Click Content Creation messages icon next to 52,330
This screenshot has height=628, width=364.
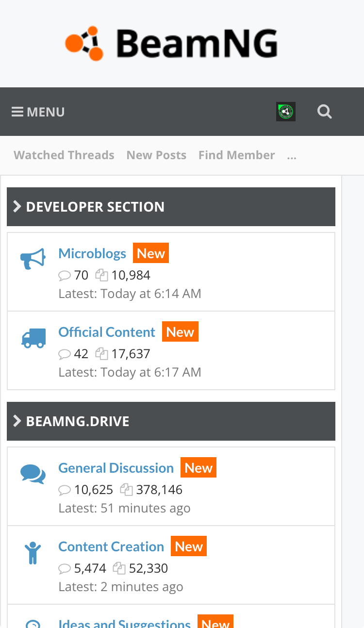tap(119, 568)
